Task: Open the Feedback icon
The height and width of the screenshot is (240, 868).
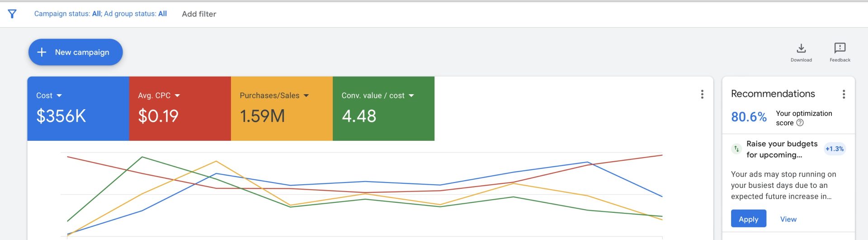Action: click(840, 48)
